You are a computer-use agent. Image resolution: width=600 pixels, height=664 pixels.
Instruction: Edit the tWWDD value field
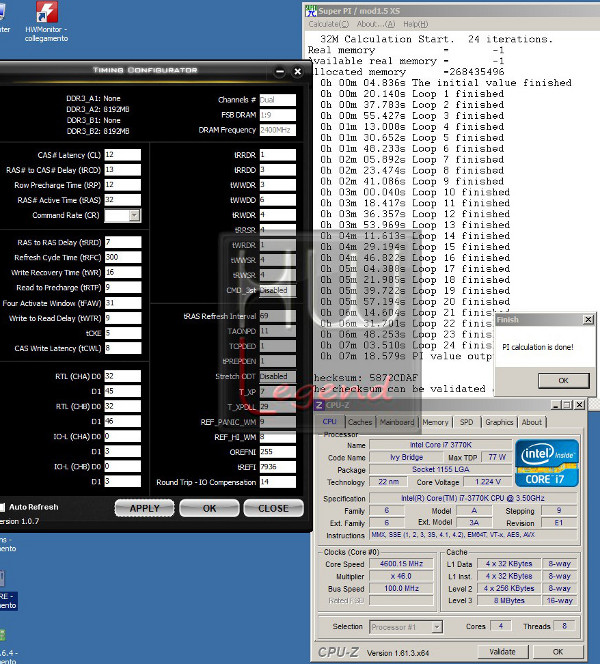[x=278, y=200]
